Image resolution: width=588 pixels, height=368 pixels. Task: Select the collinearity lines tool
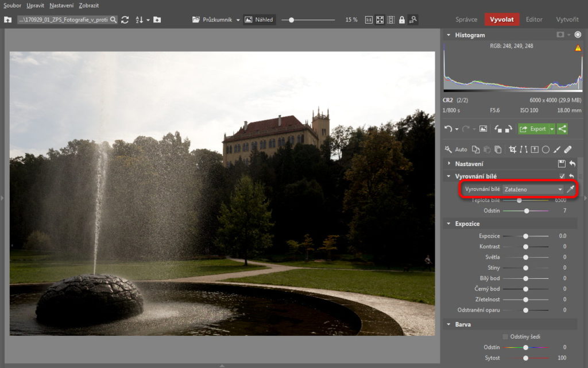(524, 149)
